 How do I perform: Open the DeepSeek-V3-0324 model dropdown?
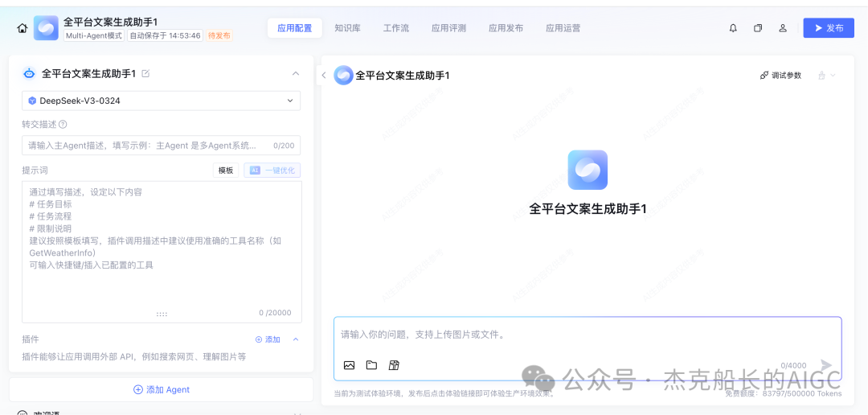161,101
